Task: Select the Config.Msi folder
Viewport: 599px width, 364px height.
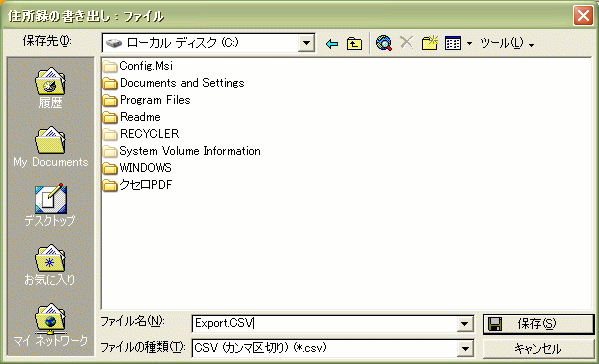Action: point(138,66)
